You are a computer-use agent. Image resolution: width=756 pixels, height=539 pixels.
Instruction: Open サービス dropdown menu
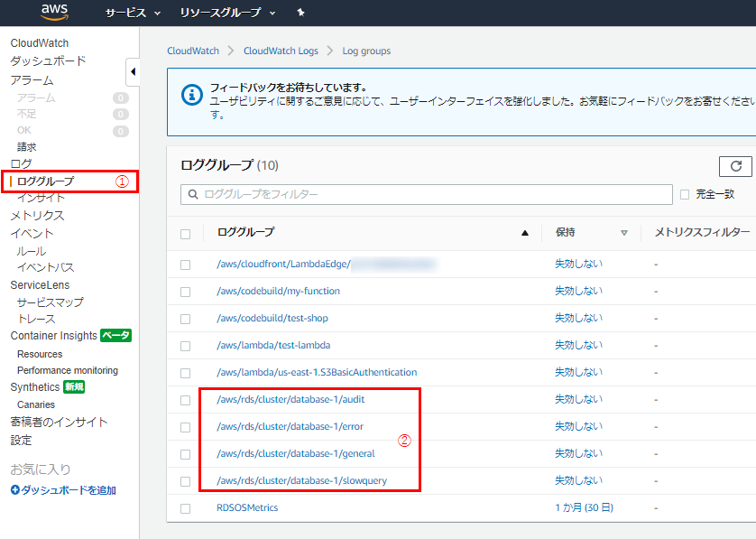tap(134, 13)
